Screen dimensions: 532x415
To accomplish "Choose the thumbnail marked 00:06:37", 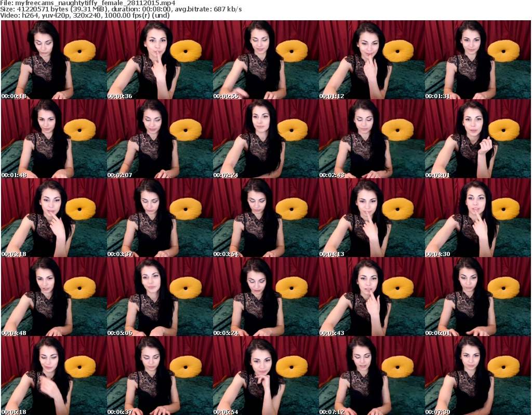I will 160,376.
